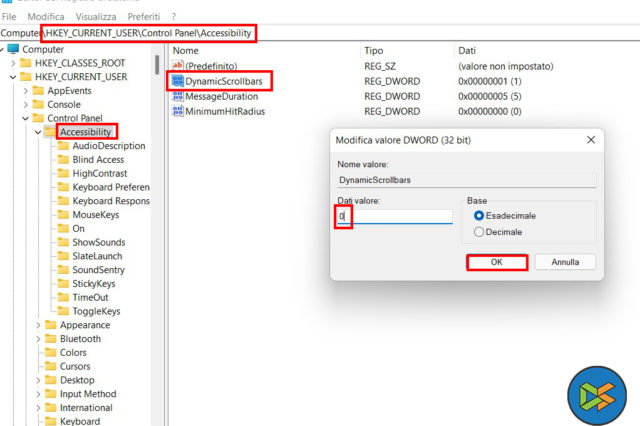Select the Input Method key label
640x426 pixels.
(88, 394)
